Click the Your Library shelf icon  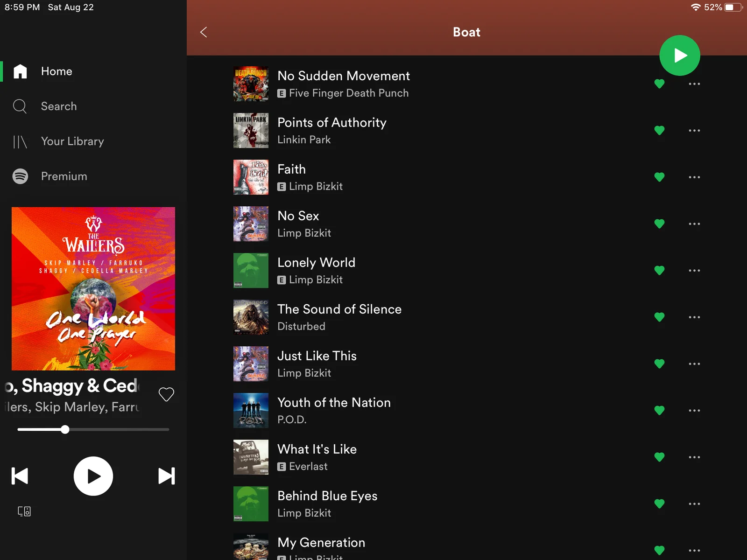[20, 141]
